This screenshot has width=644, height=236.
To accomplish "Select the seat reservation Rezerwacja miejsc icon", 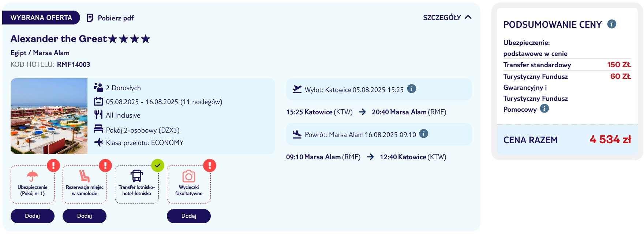I will point(85,176).
